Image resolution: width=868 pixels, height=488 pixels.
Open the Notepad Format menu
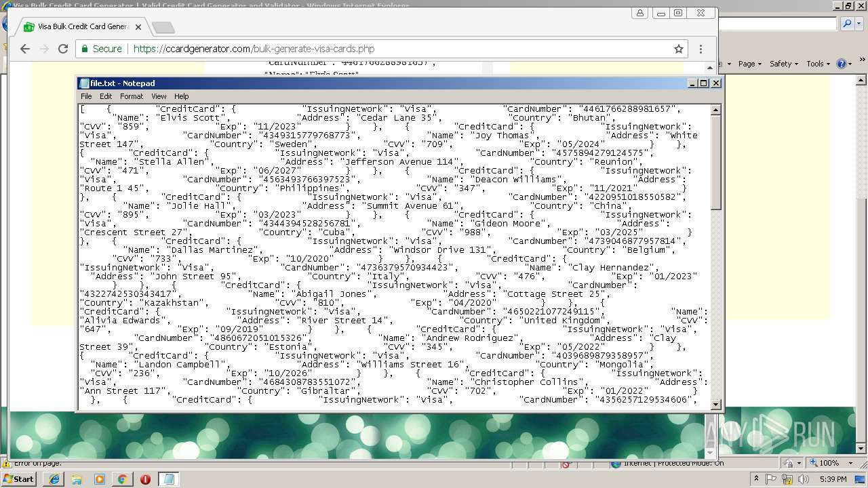(x=132, y=96)
